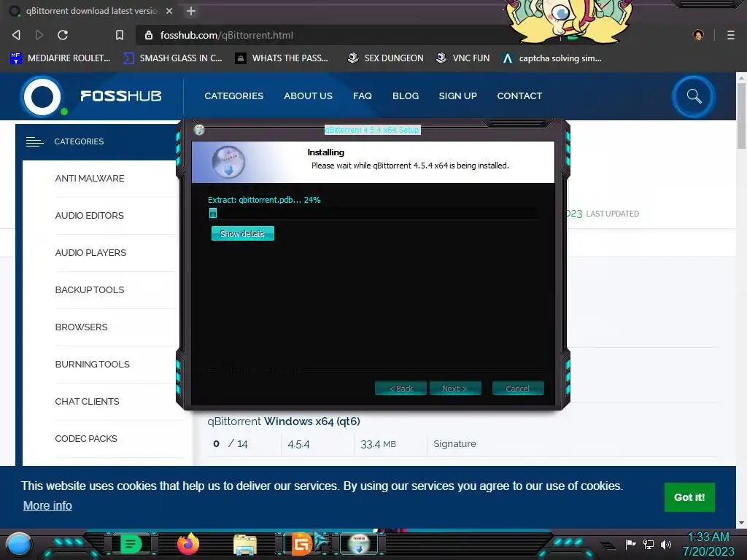Open WHATS THE PASS... bookmark
The image size is (747, 560).
282,58
